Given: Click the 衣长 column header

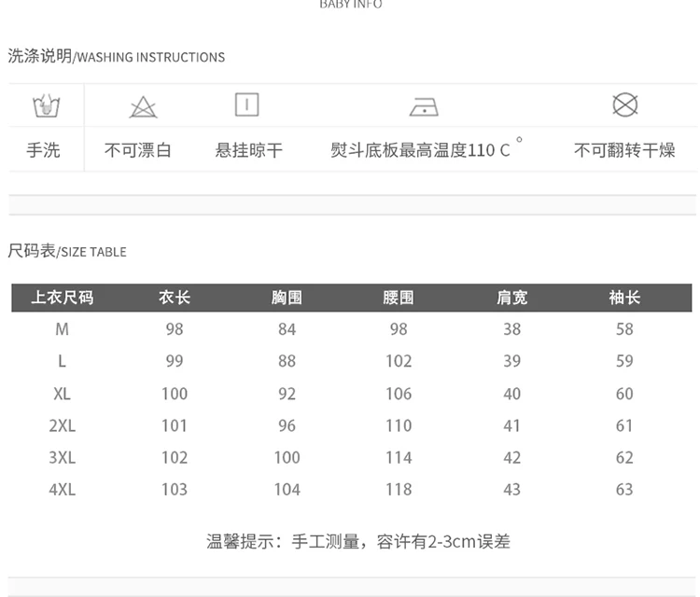Looking at the screenshot, I should tap(175, 298).
